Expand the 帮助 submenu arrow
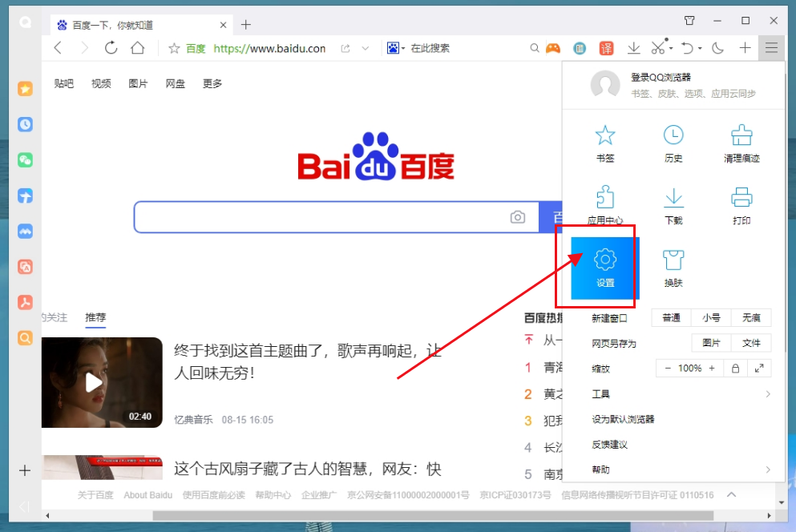This screenshot has height=532, width=796. [x=768, y=470]
